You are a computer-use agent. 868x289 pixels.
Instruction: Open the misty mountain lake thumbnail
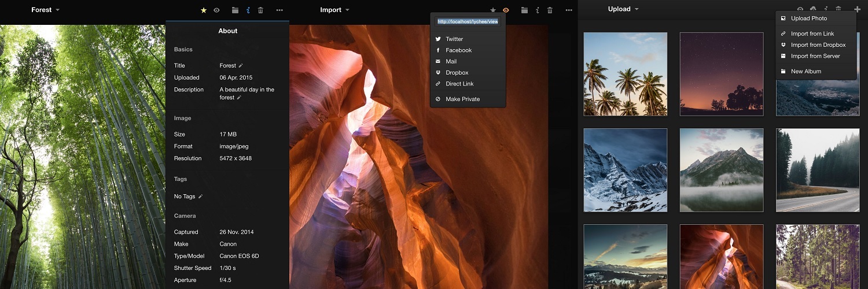(x=722, y=170)
